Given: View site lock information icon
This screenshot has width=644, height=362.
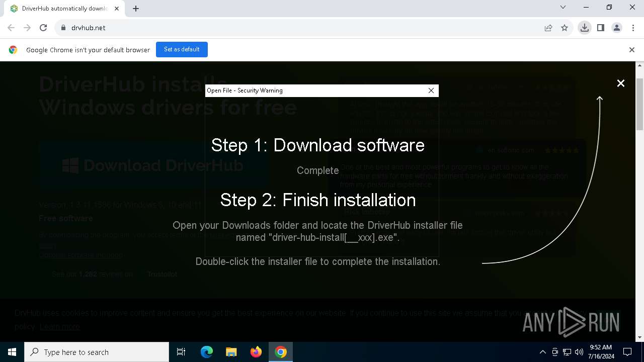Looking at the screenshot, I should (63, 28).
